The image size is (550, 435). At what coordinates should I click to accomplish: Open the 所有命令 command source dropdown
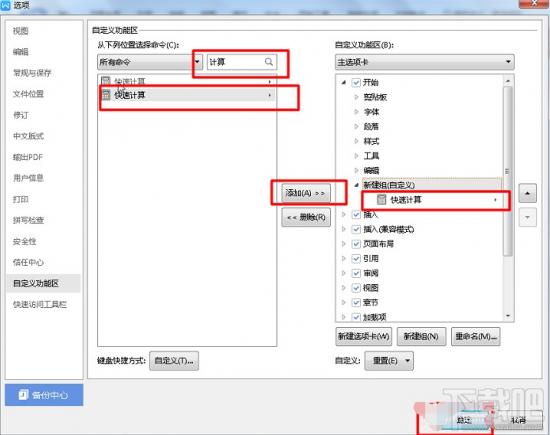[x=150, y=62]
